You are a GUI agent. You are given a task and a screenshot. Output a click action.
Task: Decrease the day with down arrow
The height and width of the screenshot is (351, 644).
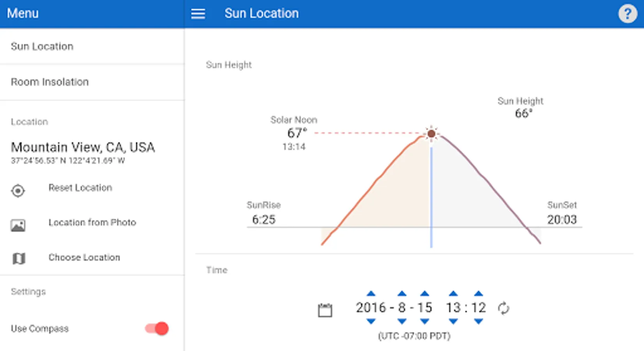click(x=425, y=322)
